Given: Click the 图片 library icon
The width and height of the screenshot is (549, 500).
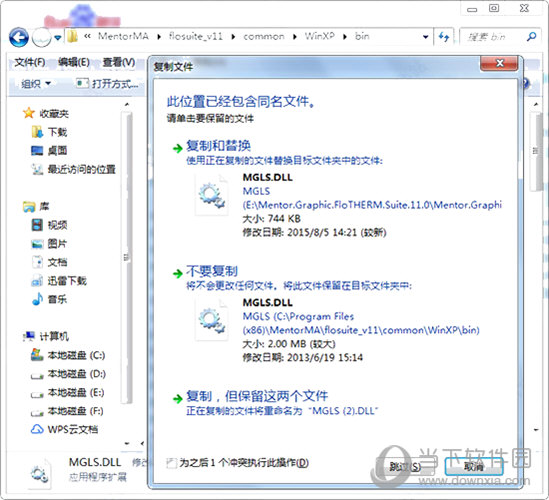Looking at the screenshot, I should pyautogui.click(x=37, y=243).
